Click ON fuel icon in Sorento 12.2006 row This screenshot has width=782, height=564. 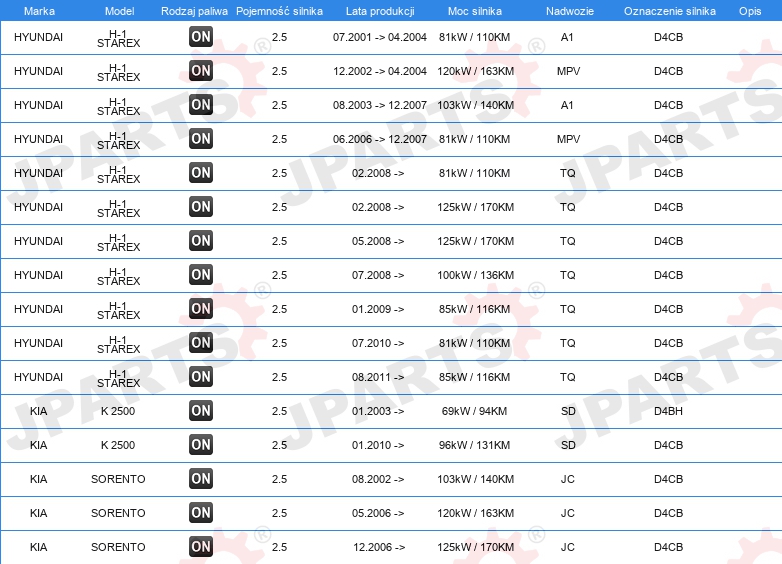click(201, 547)
